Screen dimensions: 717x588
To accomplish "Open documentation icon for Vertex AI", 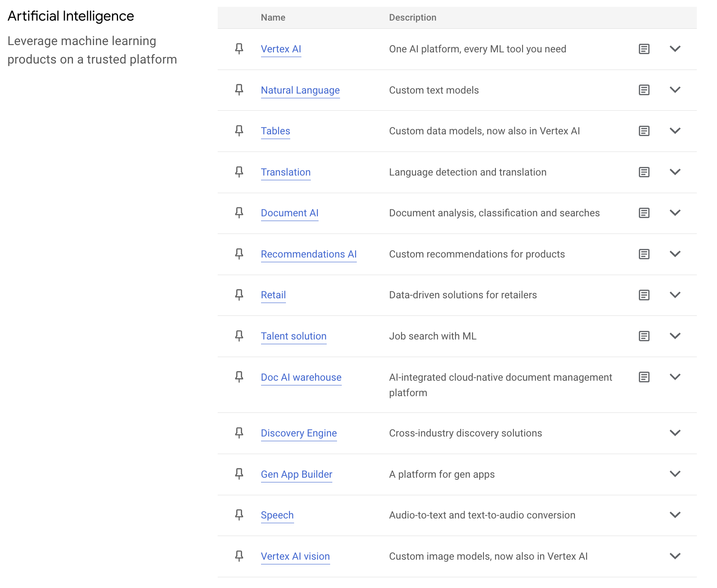I will (644, 49).
